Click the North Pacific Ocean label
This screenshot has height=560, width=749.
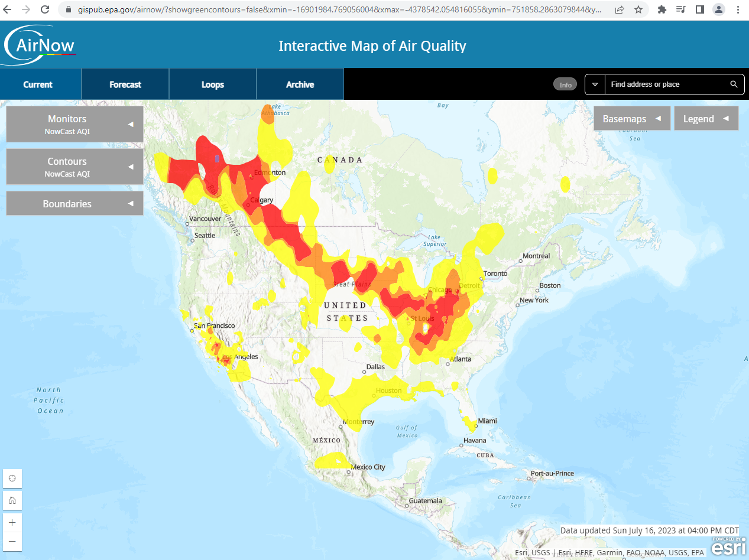coord(49,400)
